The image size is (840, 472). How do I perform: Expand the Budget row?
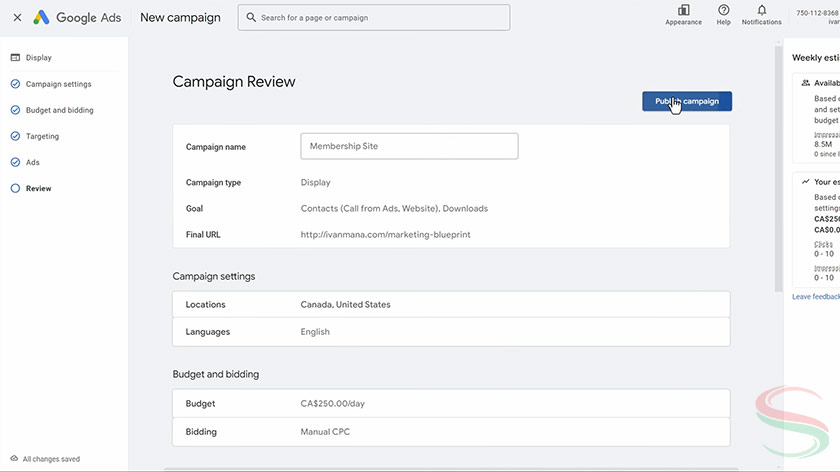coord(451,404)
